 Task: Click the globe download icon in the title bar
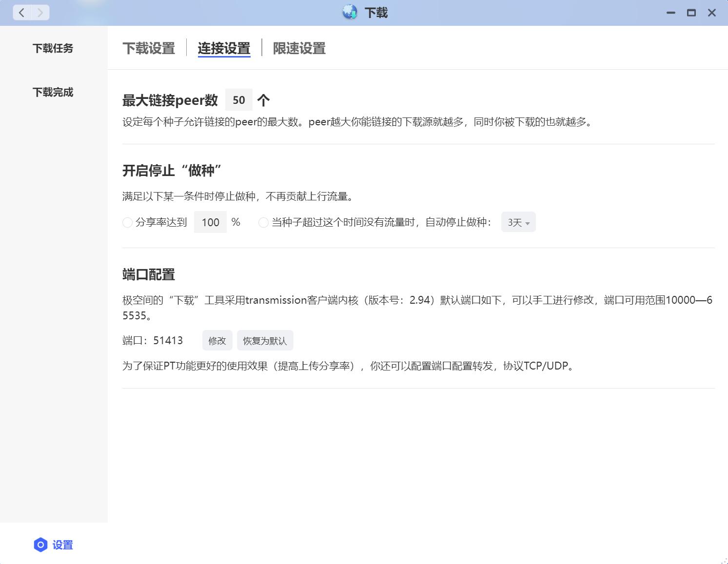coord(349,12)
